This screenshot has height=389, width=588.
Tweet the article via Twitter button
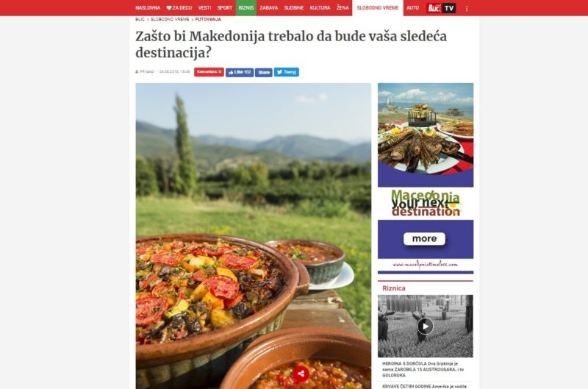pyautogui.click(x=287, y=72)
